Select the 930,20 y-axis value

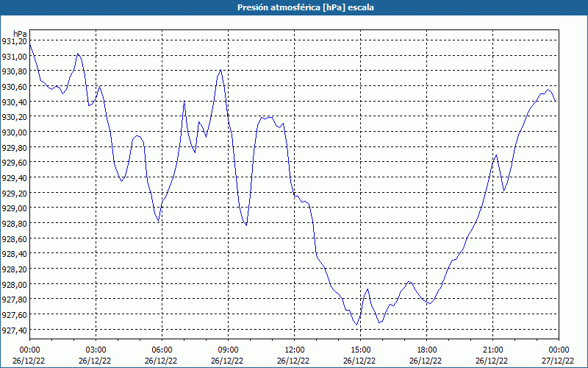(x=14, y=117)
